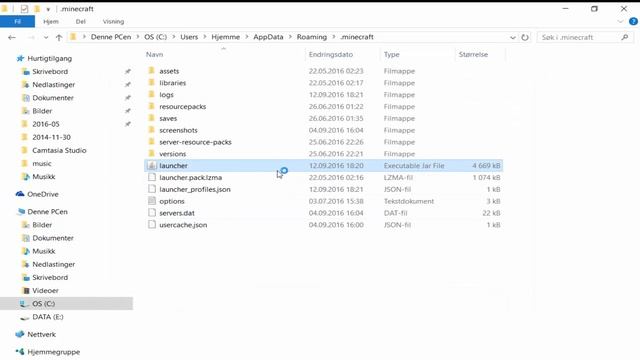Select the libraries folder icon
This screenshot has width=640, height=360.
coord(151,82)
